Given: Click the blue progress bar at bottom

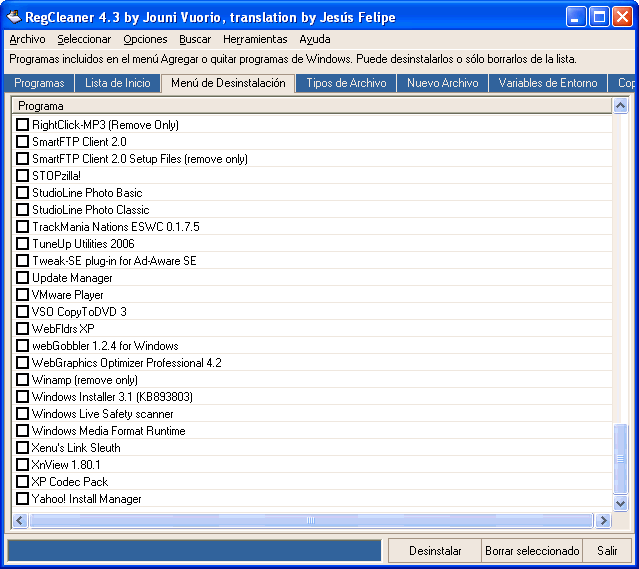Looking at the screenshot, I should pyautogui.click(x=194, y=551).
